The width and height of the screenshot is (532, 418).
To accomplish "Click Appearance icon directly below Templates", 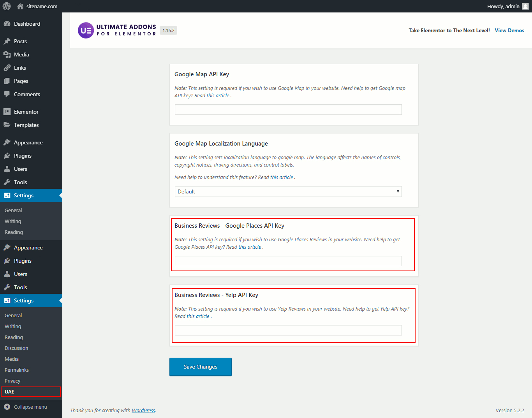I will [x=7, y=142].
